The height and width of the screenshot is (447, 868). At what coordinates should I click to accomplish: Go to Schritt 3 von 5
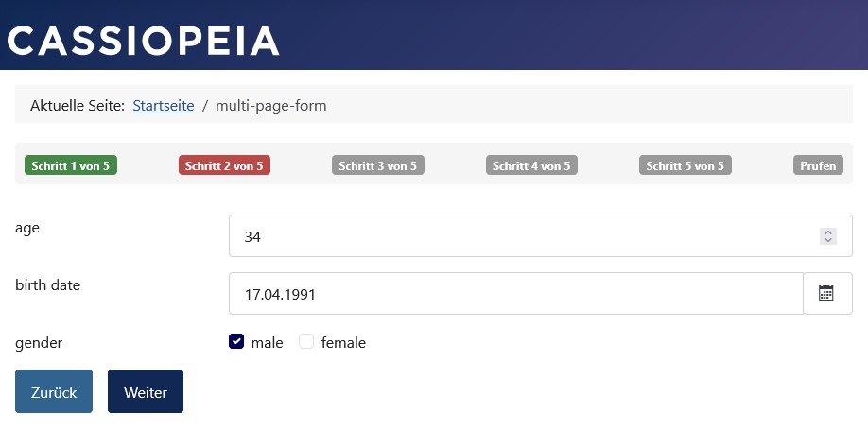[x=378, y=165]
